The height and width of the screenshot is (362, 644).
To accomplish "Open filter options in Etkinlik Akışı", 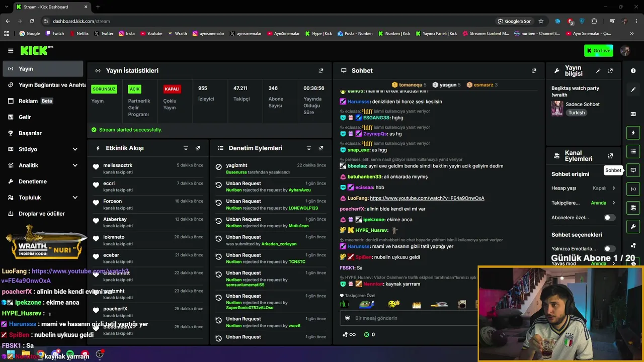I will coord(186,148).
